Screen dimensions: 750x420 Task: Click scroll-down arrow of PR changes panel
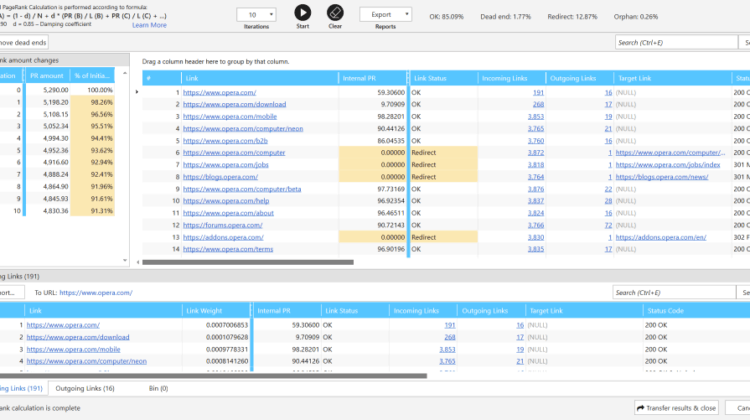125,260
